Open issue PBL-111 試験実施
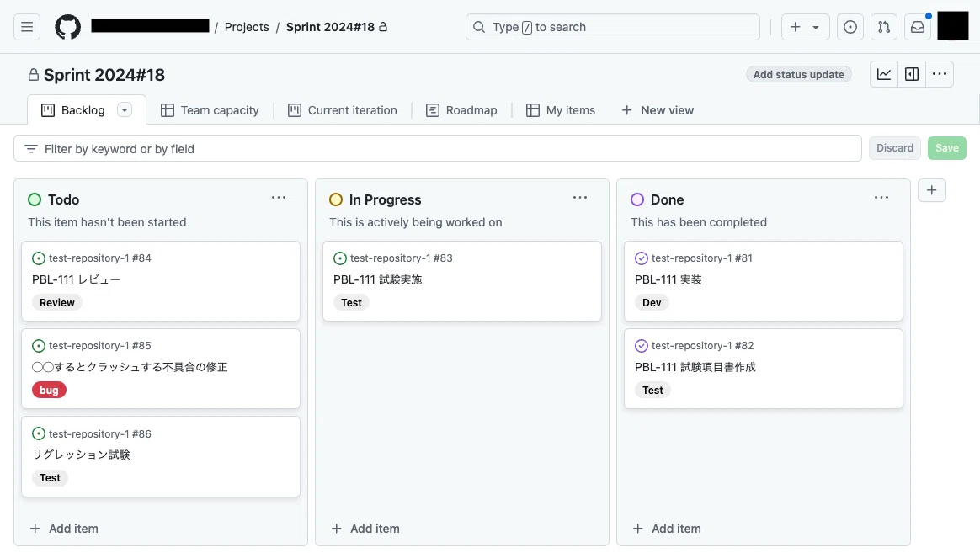 (x=377, y=279)
